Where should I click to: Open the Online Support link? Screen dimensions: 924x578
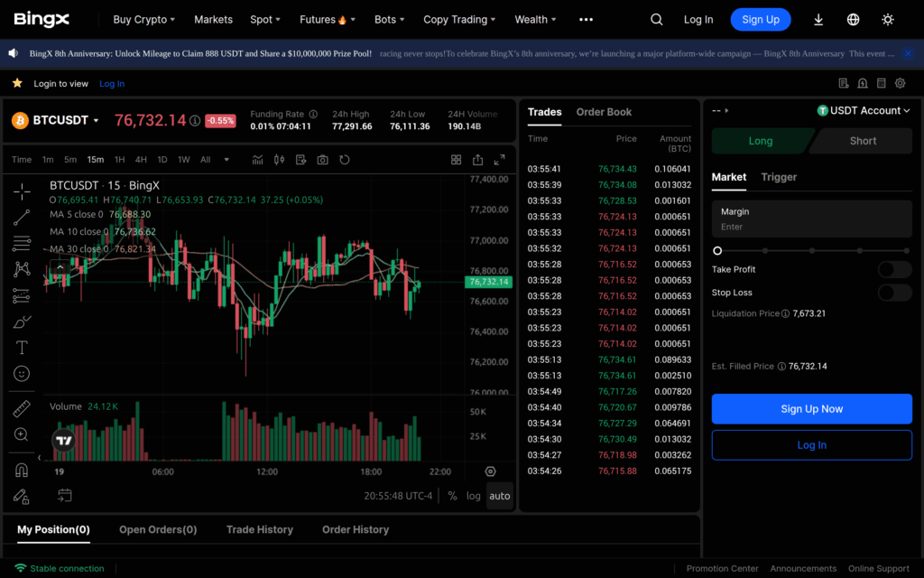[x=879, y=569]
